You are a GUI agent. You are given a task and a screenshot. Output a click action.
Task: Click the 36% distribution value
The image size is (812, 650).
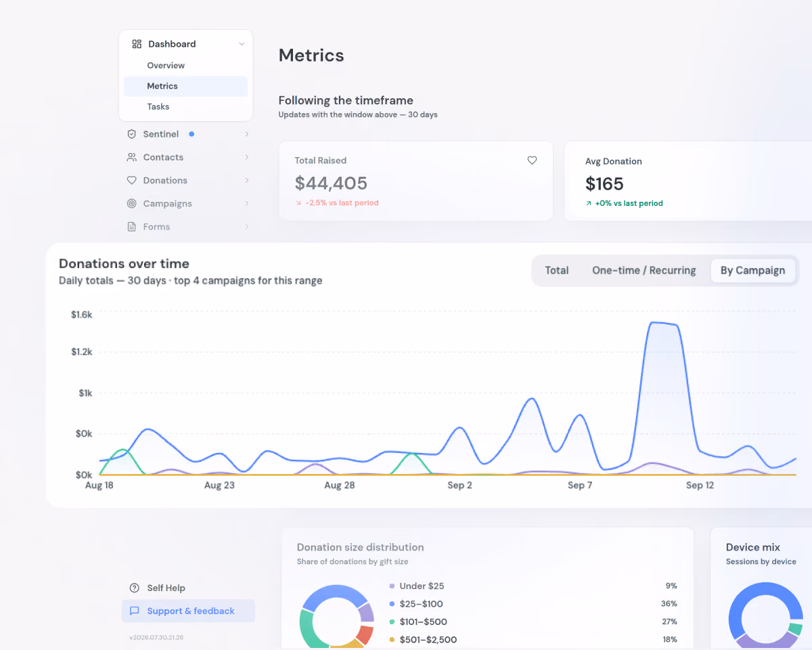tap(669, 604)
